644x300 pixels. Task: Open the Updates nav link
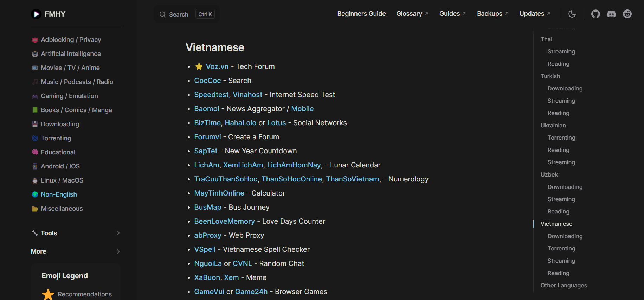click(535, 14)
